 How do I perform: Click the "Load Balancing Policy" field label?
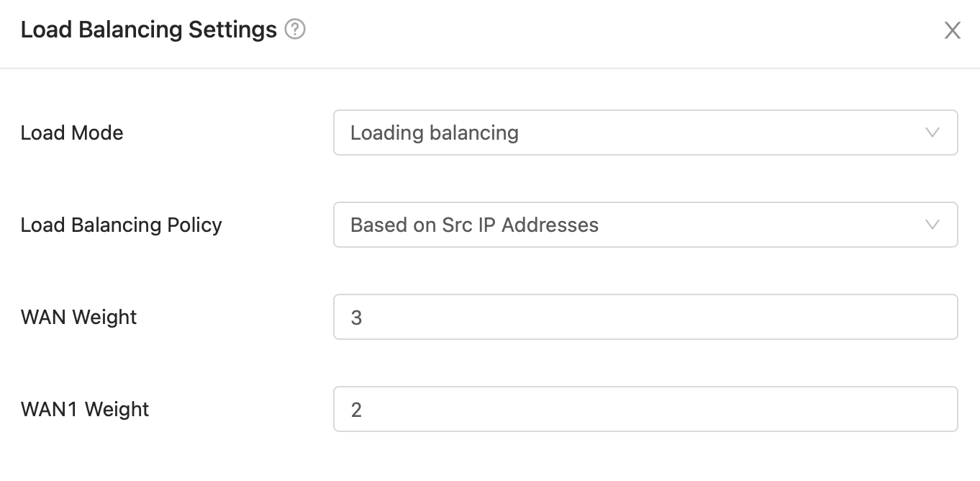(121, 225)
